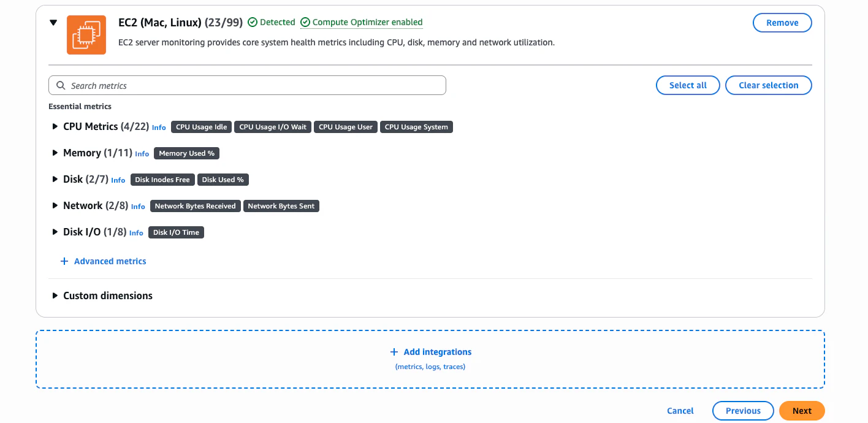
Task: Click the search magnifier icon
Action: (61, 85)
